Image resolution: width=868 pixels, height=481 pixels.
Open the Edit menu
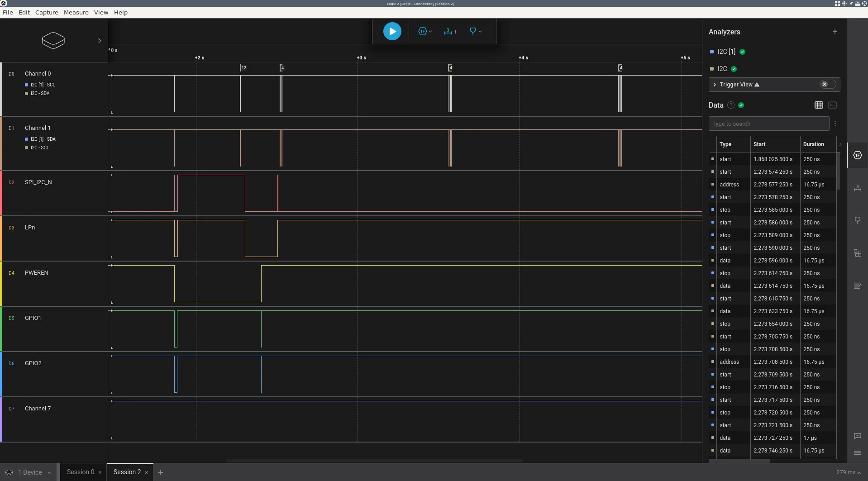pyautogui.click(x=24, y=12)
